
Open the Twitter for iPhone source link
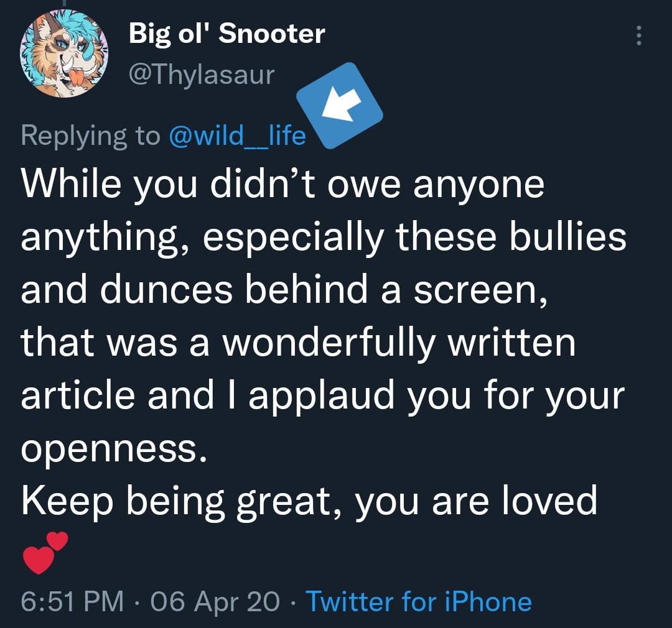point(419,601)
